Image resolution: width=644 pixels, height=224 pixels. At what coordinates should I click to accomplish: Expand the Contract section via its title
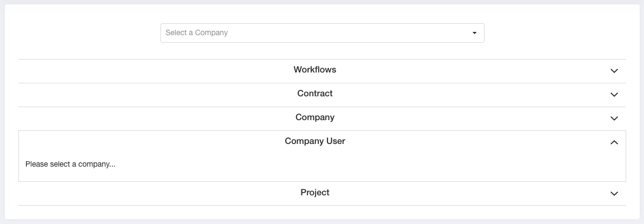[314, 94]
